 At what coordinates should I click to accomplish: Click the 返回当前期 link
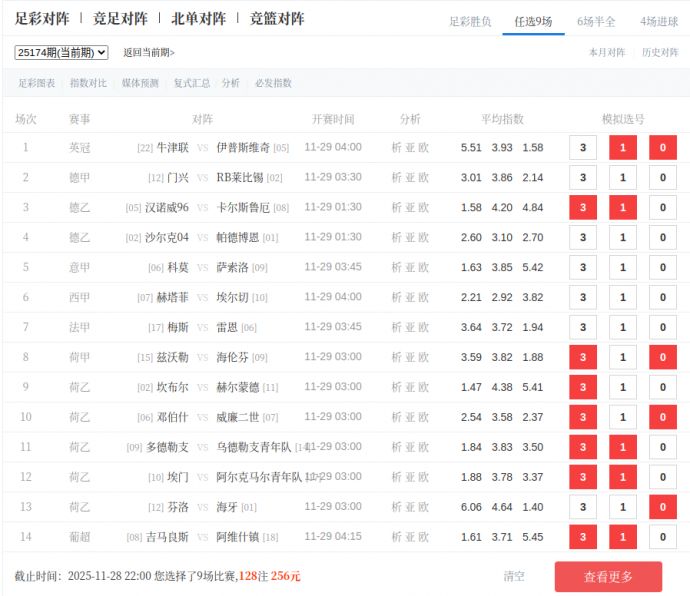[149, 52]
